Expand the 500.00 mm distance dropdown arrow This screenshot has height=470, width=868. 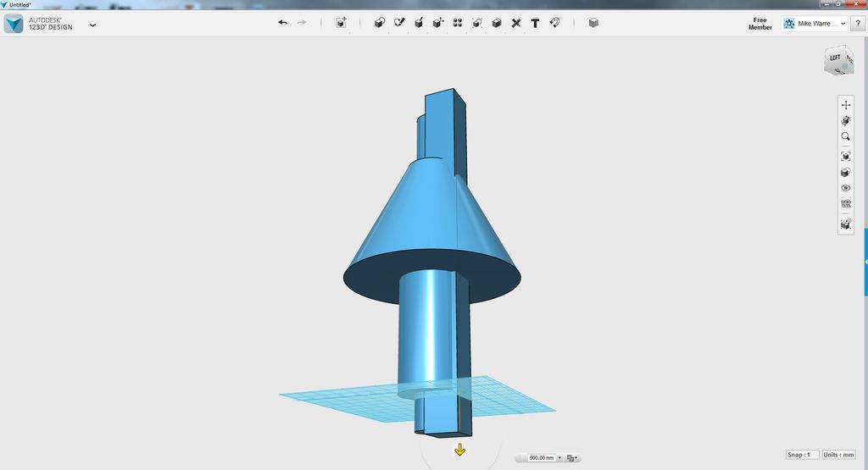point(559,458)
